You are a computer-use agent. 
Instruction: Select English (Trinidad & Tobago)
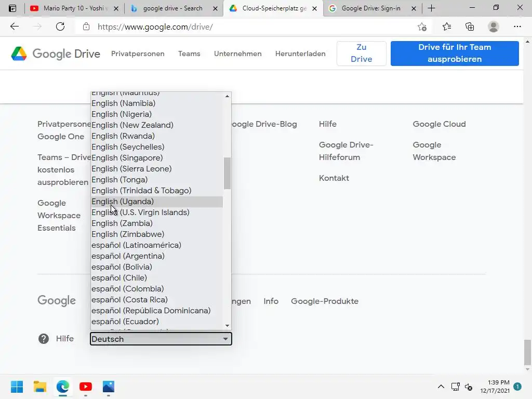(x=157, y=190)
